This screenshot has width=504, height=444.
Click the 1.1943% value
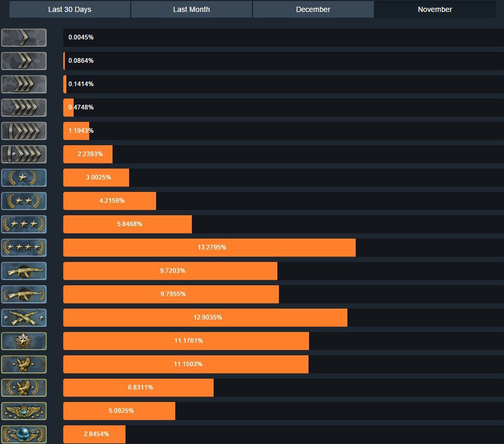(x=81, y=131)
